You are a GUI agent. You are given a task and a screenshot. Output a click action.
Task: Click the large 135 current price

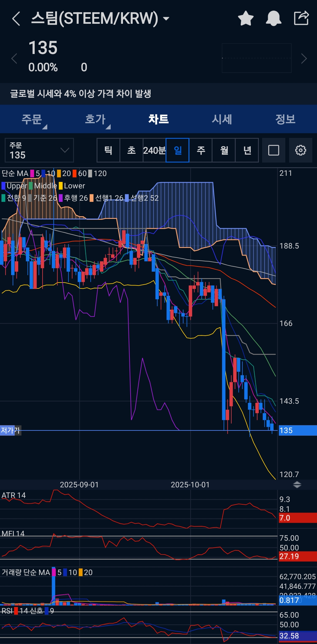point(43,48)
